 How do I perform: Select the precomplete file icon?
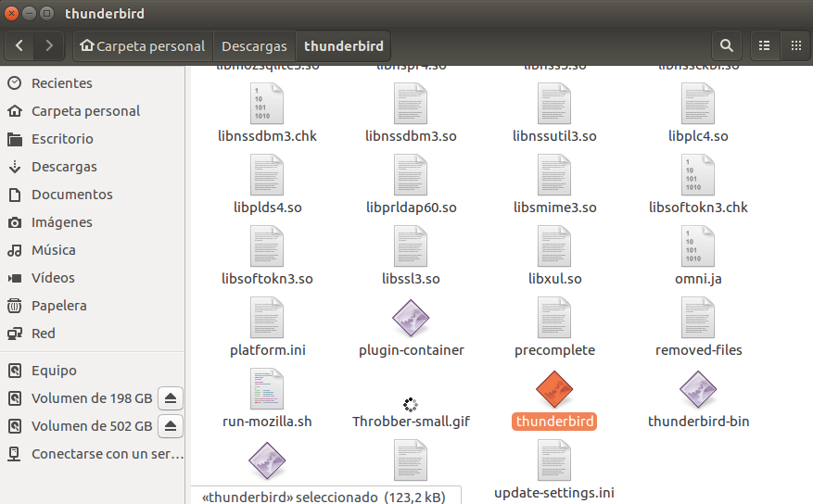(554, 318)
